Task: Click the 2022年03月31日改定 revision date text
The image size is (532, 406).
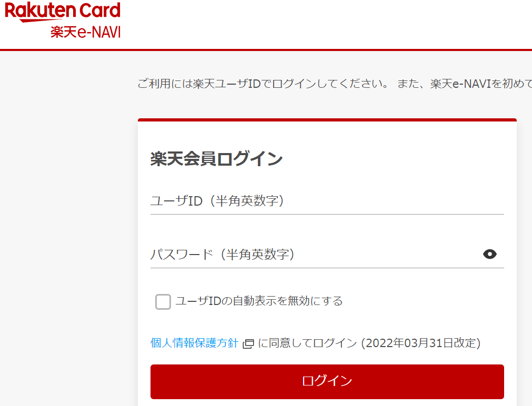Action: point(421,343)
